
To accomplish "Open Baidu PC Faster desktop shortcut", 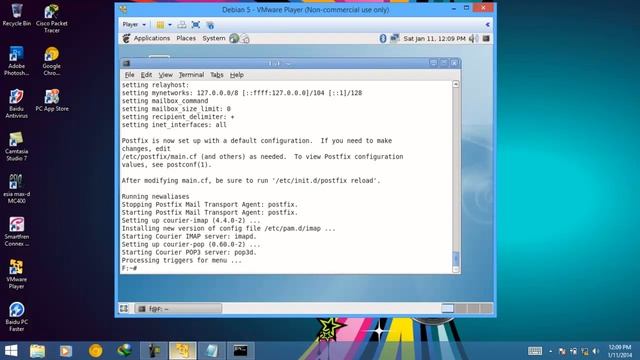I will point(17,317).
